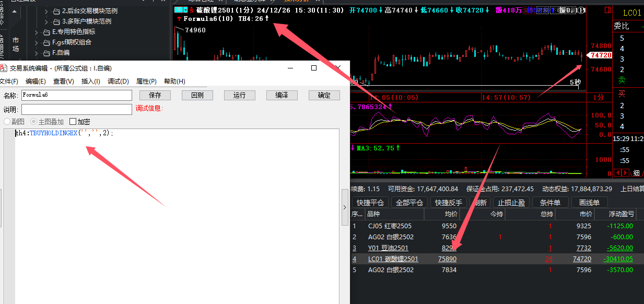Open the 编辑(E) menu
This screenshot has height=304, width=644.
tap(36, 81)
